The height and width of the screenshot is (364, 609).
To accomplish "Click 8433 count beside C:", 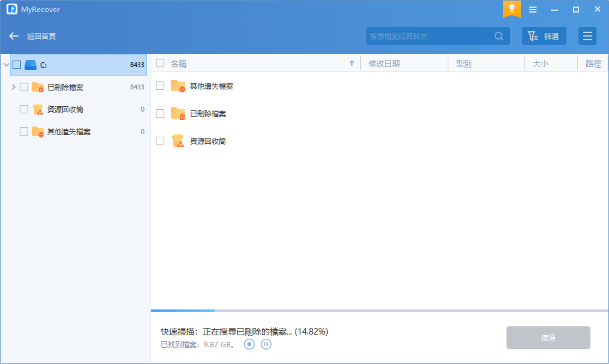I will click(x=137, y=65).
